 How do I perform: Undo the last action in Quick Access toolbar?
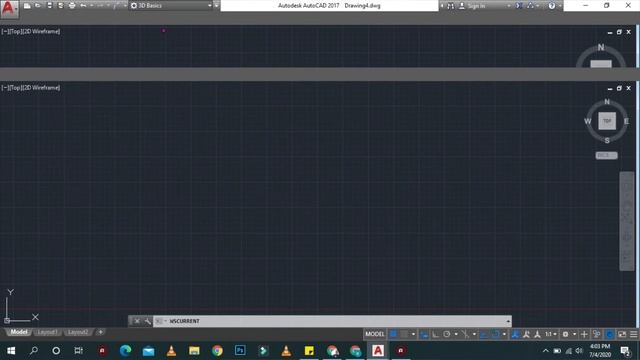coord(83,6)
